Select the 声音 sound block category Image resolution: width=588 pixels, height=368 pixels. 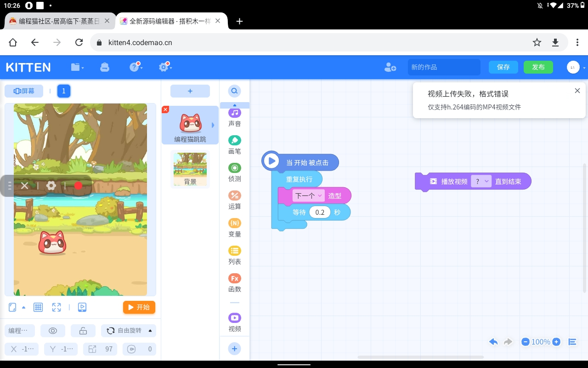tap(235, 117)
